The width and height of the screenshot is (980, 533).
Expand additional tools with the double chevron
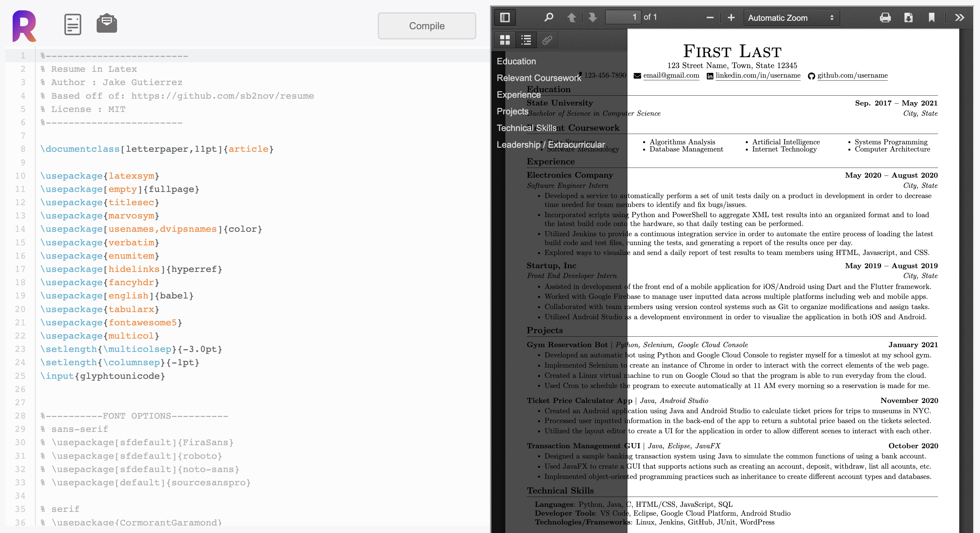(960, 17)
